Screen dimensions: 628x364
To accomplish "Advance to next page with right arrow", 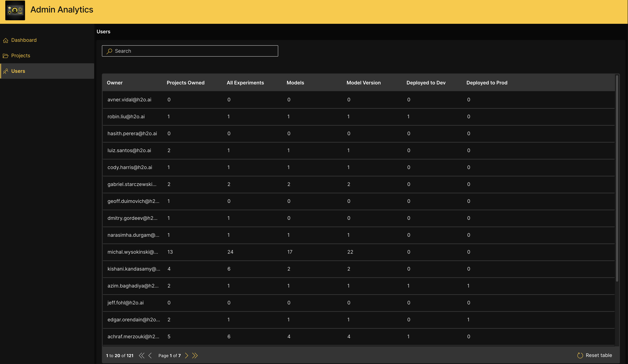I will coord(186,356).
